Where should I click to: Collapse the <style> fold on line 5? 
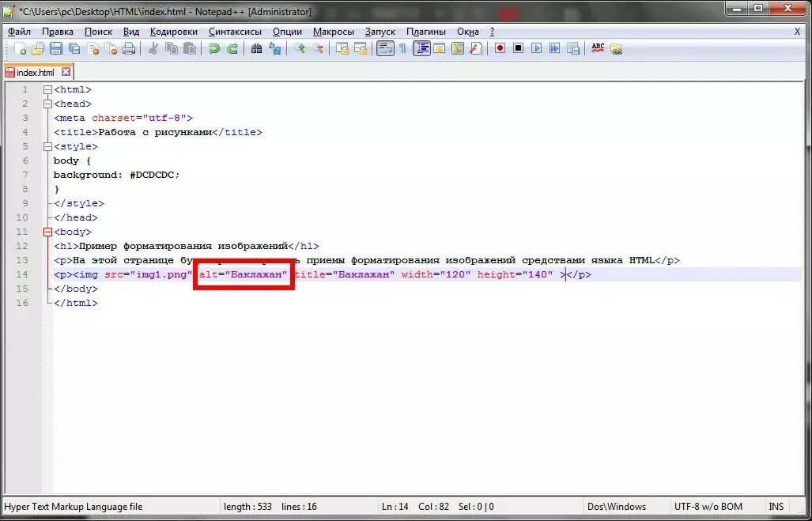[x=47, y=146]
